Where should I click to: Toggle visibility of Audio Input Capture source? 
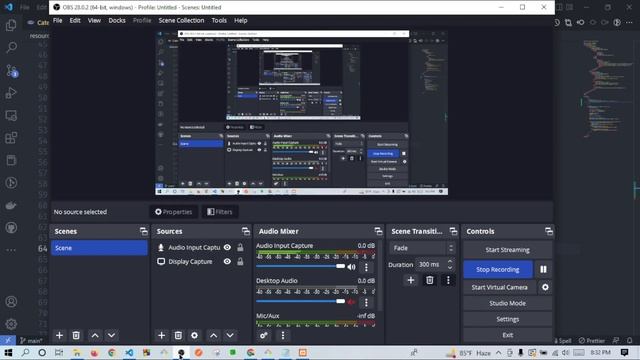coord(227,247)
